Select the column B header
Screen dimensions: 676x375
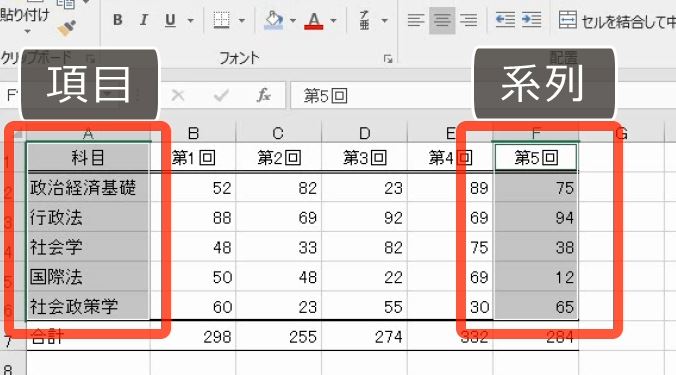[193, 133]
